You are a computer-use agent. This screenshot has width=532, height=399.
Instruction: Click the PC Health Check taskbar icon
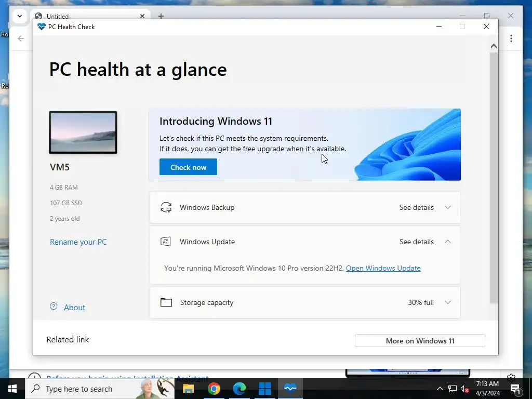[290, 389]
